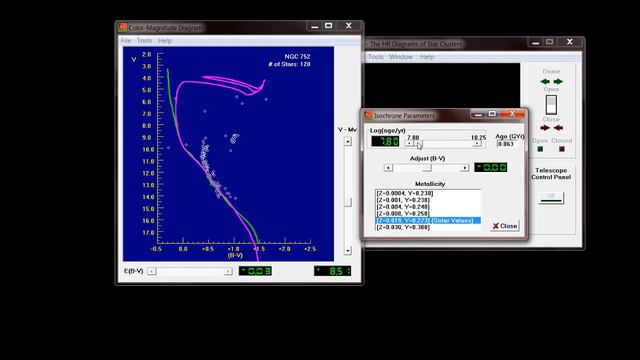
Task: Decrease Log(age/yr) with left arrow
Action: pos(409,143)
